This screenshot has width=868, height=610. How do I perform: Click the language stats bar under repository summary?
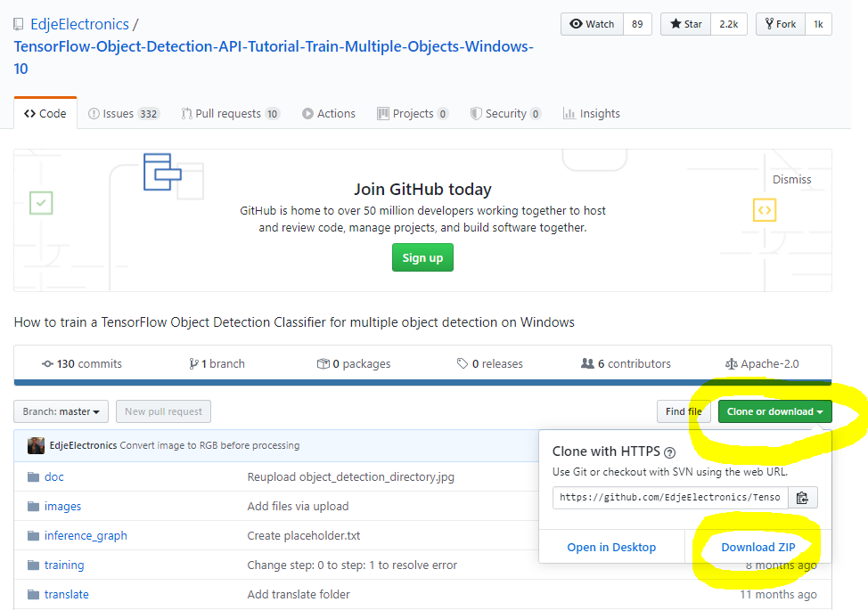[x=422, y=382]
